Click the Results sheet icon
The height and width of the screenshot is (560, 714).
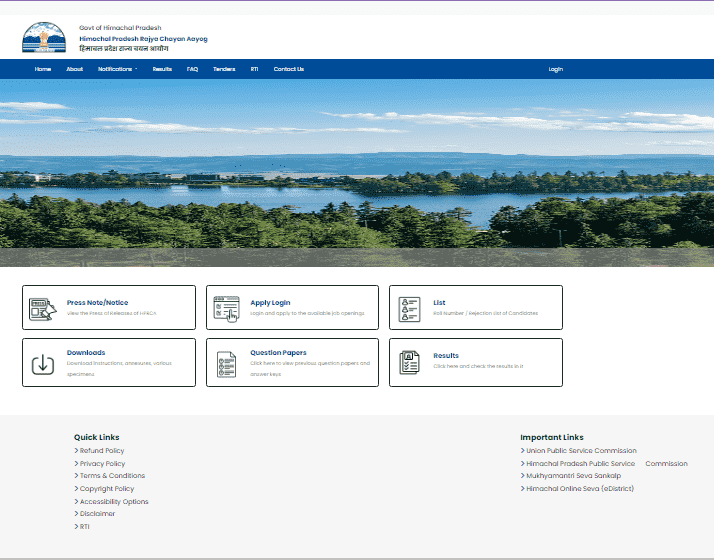409,362
